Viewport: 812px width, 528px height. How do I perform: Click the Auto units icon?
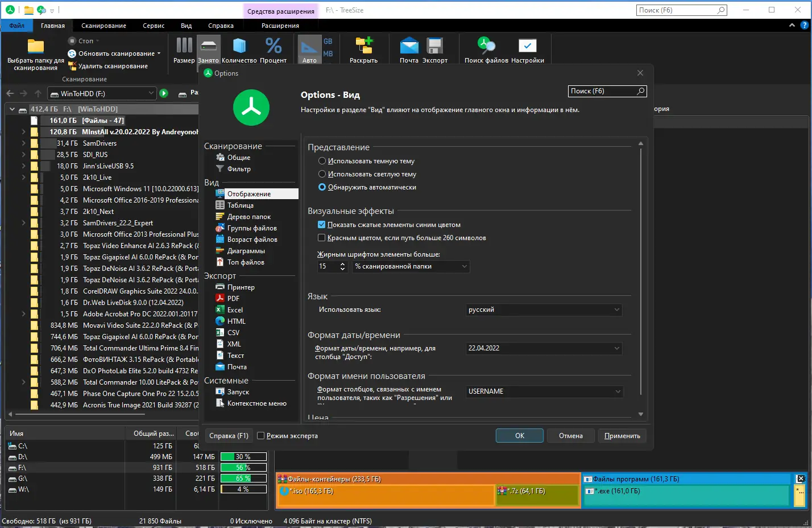point(309,47)
